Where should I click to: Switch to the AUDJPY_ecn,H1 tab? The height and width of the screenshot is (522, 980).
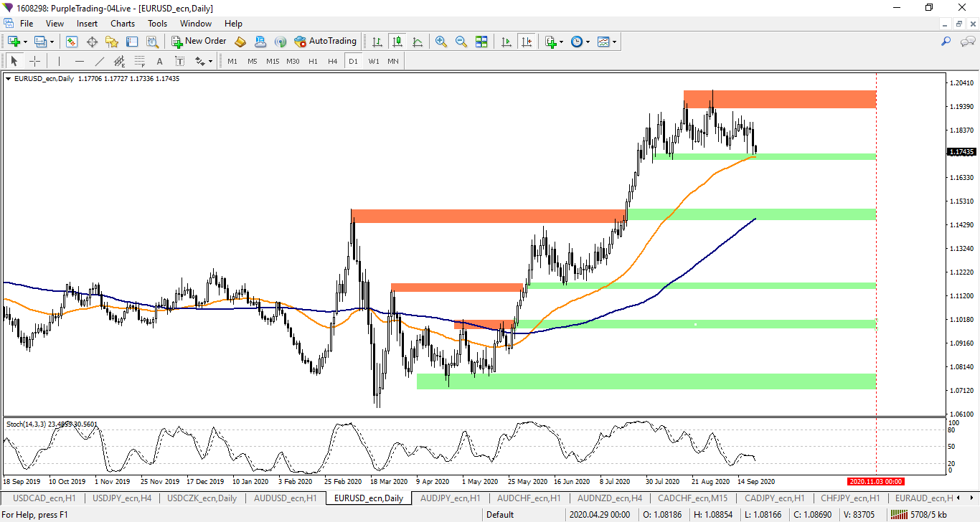coord(451,498)
